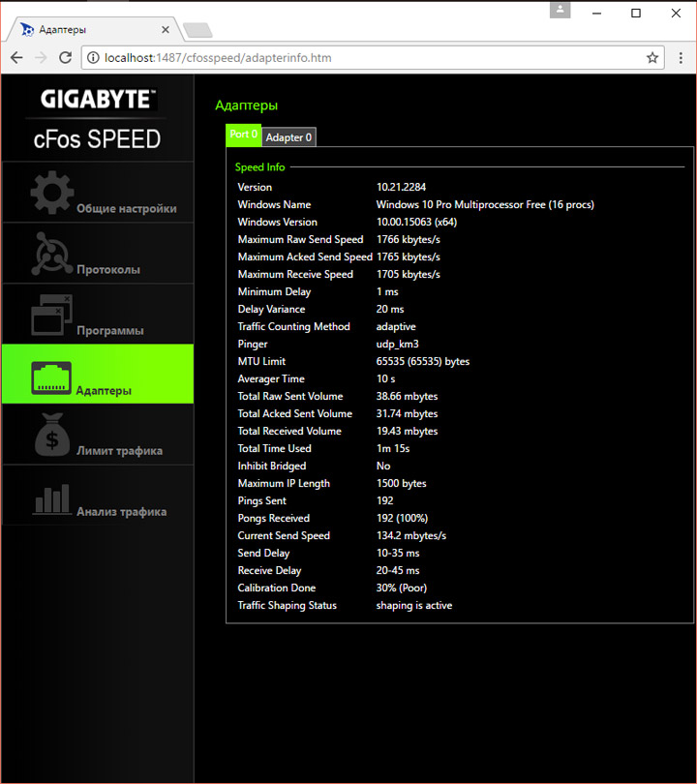697x784 pixels.
Task: Click version value 10.21.2284
Action: click(x=401, y=187)
